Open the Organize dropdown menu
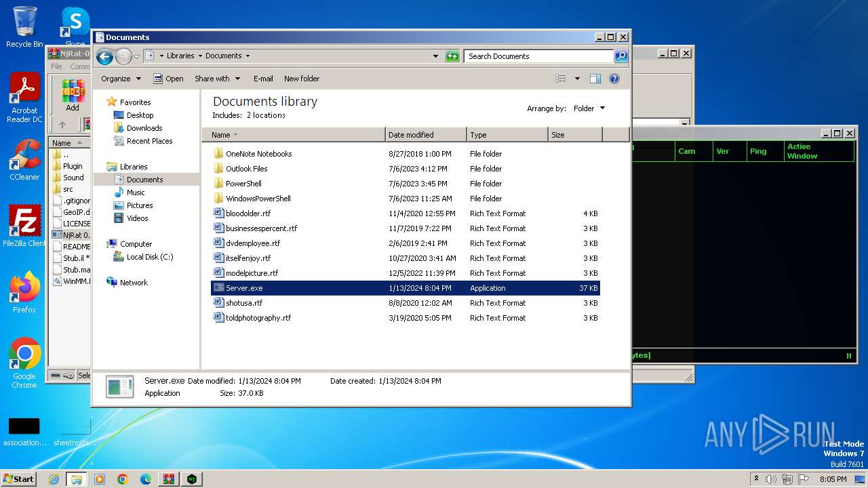The height and width of the screenshot is (488, 868). (x=121, y=79)
